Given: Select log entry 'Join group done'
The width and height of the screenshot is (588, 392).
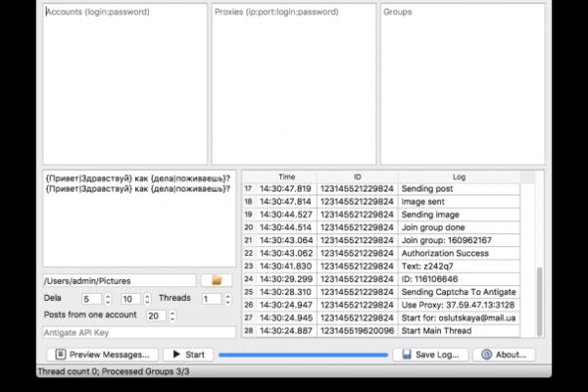Looking at the screenshot, I should (x=459, y=227).
